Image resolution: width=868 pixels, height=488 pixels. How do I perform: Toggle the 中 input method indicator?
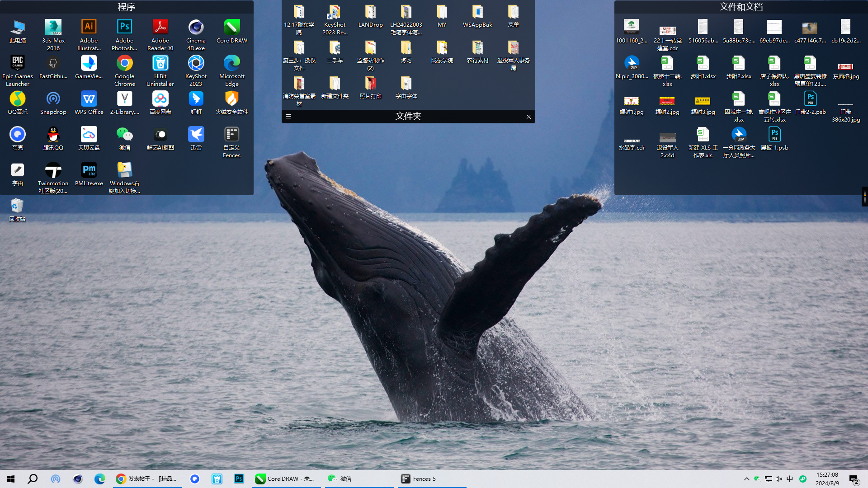(790, 479)
